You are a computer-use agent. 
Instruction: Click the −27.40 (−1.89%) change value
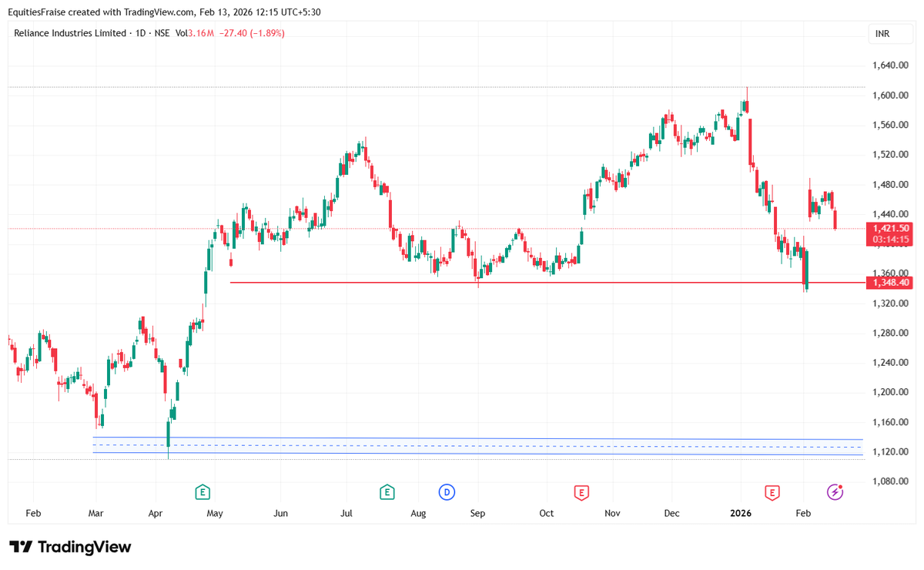251,33
